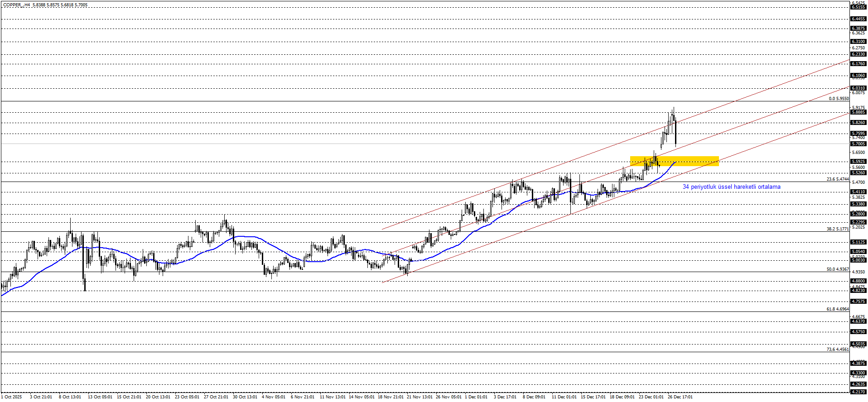Viewport: 868px width, 402px height.
Task: Click the latest large bearish candle
Action: pos(675,134)
